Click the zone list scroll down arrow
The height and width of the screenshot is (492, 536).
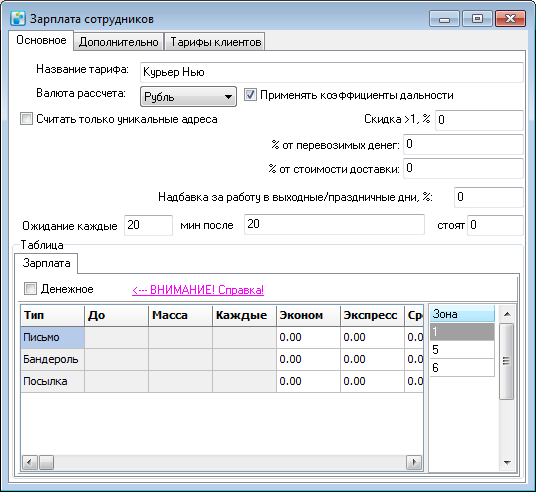(x=507, y=463)
